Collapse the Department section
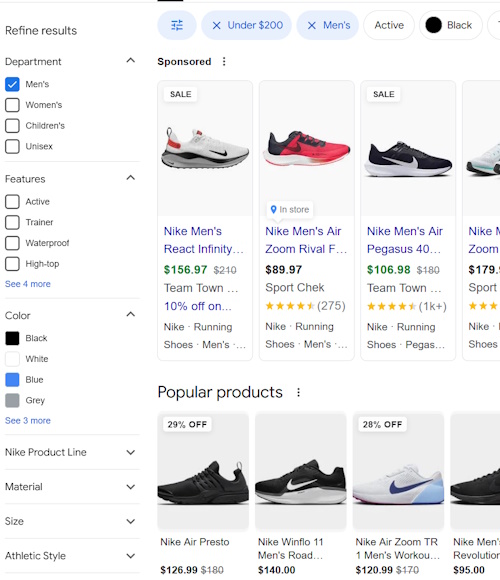This screenshot has height=580, width=500. (x=131, y=61)
